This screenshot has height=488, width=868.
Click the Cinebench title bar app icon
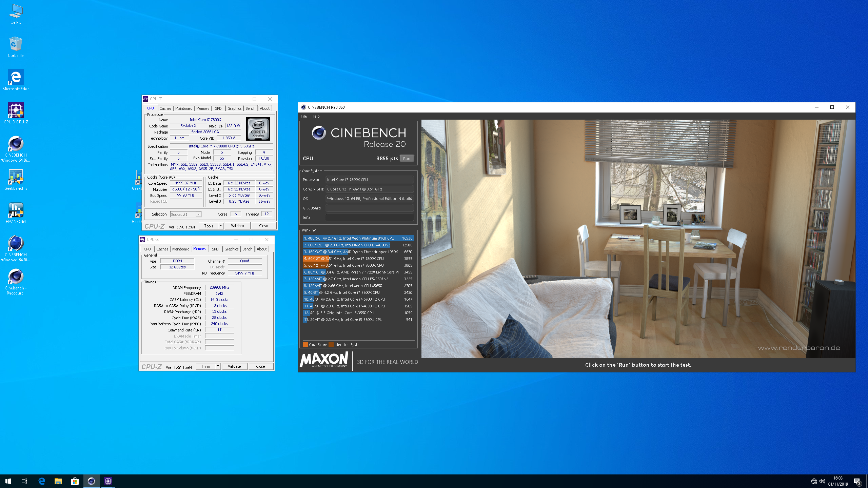coord(303,107)
